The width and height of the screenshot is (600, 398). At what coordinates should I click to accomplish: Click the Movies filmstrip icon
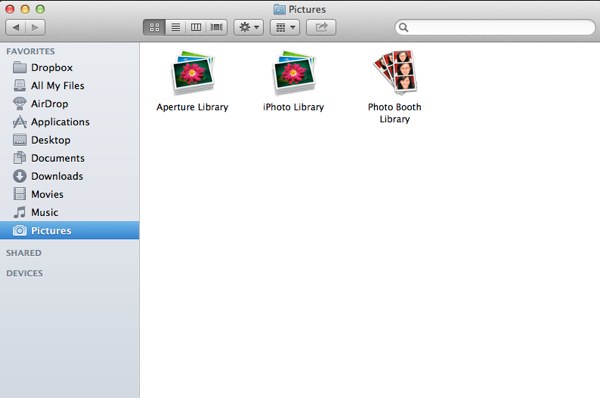[x=20, y=194]
